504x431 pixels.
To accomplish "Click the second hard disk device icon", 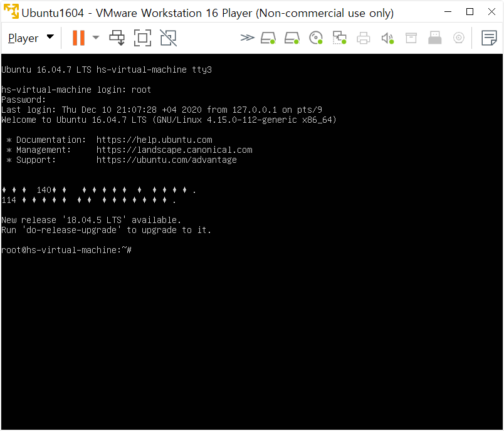I will coord(292,38).
